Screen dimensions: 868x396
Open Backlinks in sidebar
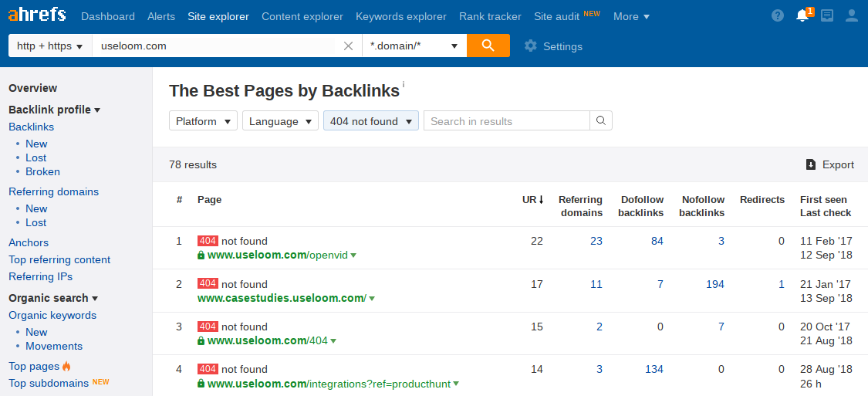point(31,127)
